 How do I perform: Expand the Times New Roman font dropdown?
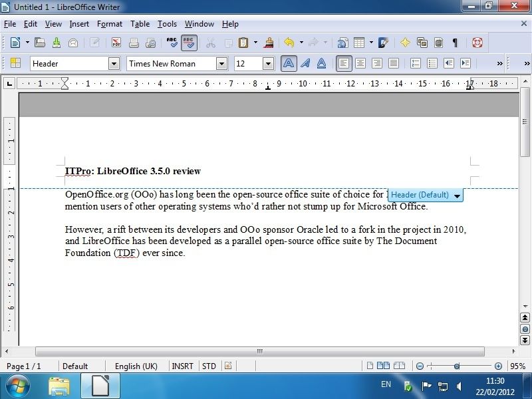[221, 64]
